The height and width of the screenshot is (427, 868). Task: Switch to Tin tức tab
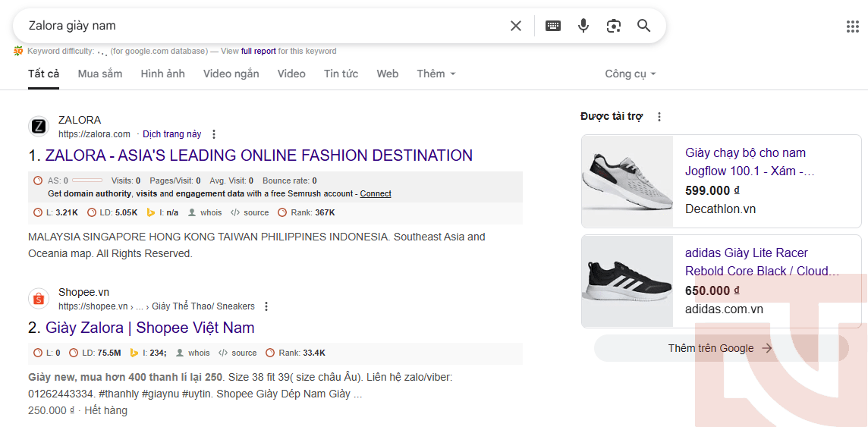pos(341,74)
